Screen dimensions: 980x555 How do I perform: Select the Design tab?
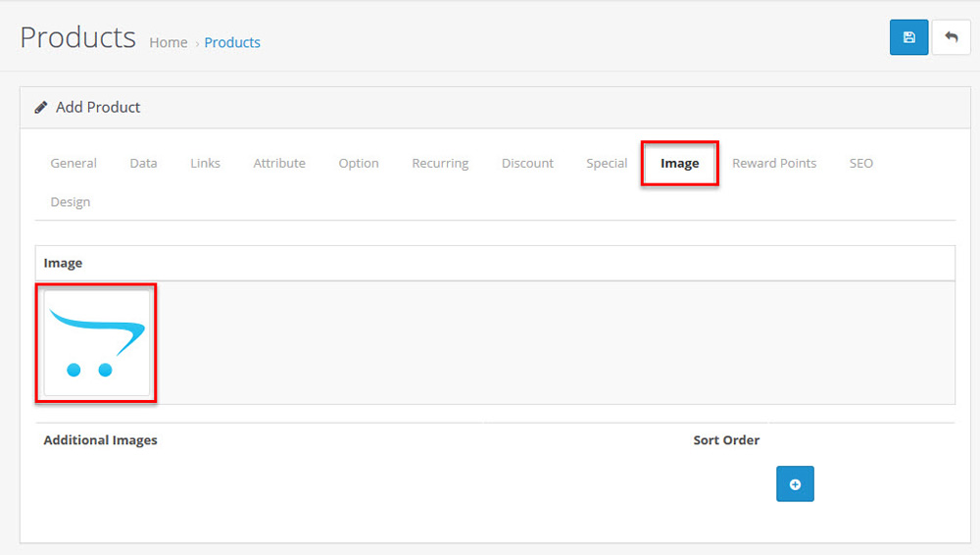pyautogui.click(x=71, y=202)
